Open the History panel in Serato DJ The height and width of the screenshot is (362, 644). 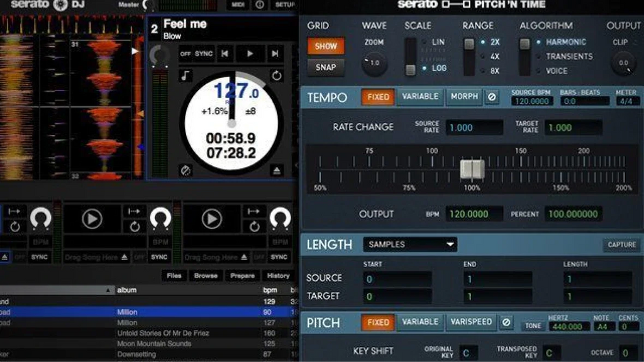278,276
